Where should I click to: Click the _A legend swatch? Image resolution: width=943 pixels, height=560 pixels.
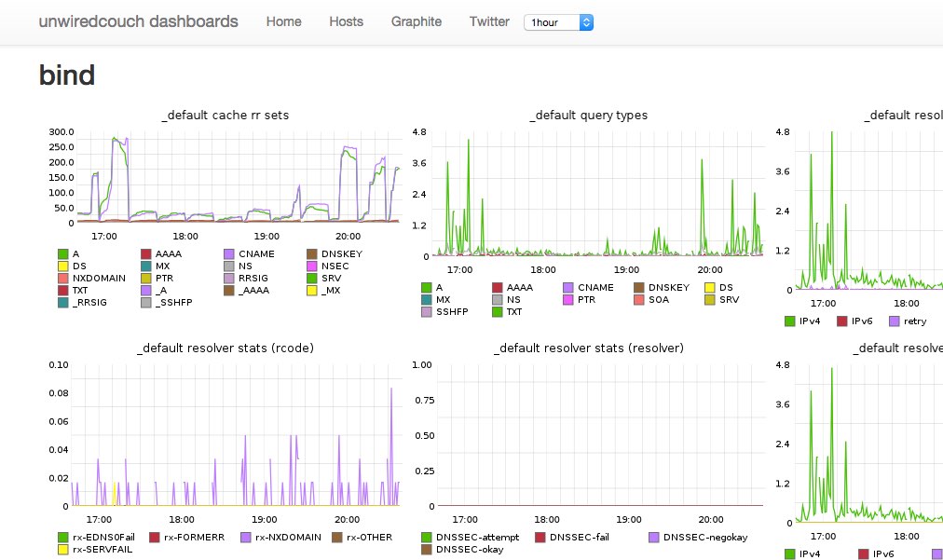pos(146,290)
